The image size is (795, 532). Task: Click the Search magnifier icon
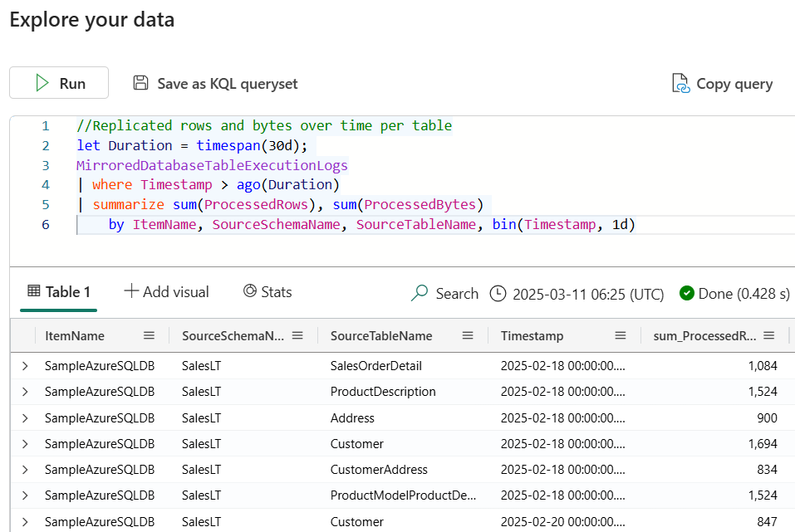click(x=420, y=294)
